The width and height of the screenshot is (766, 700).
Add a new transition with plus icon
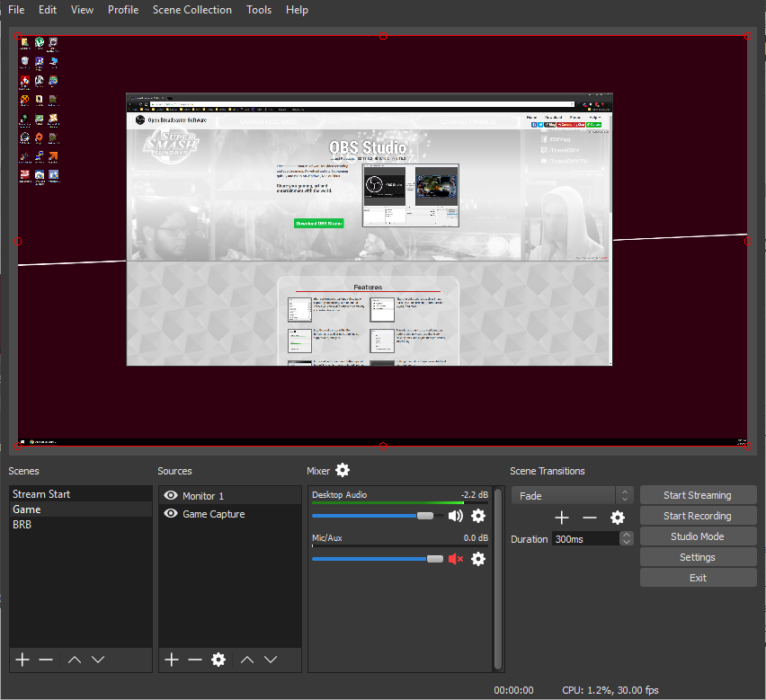tap(562, 518)
